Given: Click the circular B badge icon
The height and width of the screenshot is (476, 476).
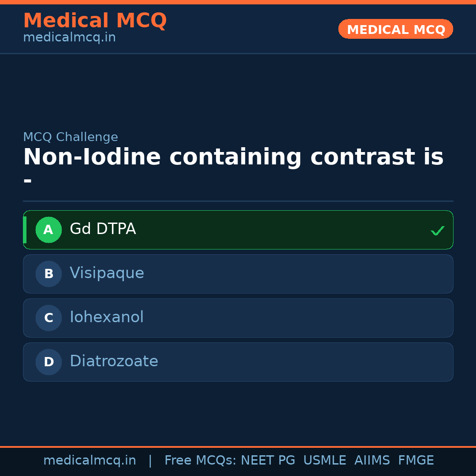Looking at the screenshot, I should point(48,274).
